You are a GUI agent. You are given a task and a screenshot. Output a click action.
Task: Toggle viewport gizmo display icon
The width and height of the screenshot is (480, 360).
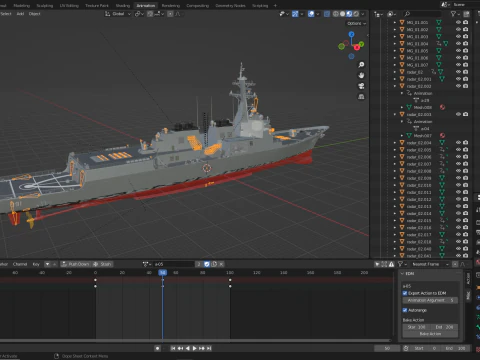[x=295, y=14]
